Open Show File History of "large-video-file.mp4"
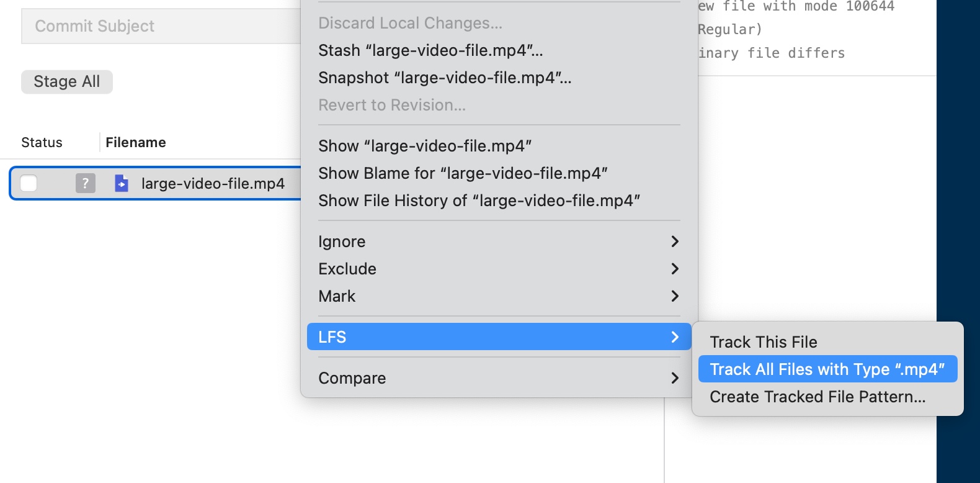980x483 pixels. click(479, 200)
